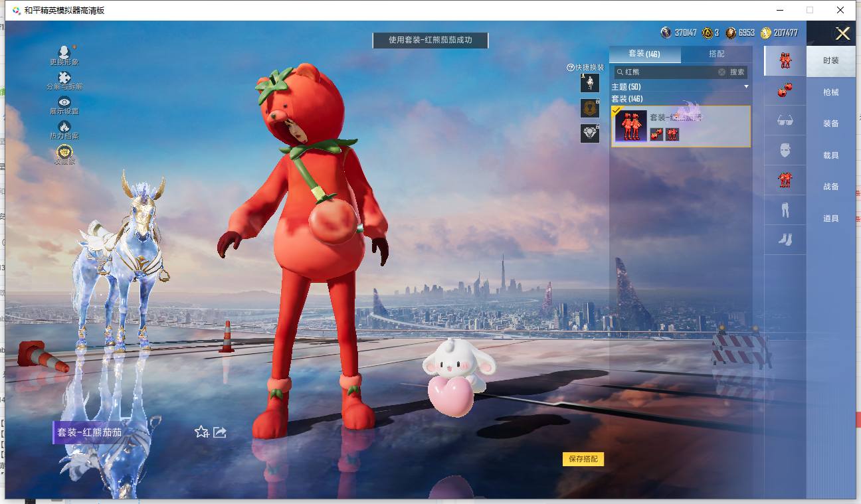Switch to the 搭配 tab
Screen dimensions: 861x504
coord(716,54)
